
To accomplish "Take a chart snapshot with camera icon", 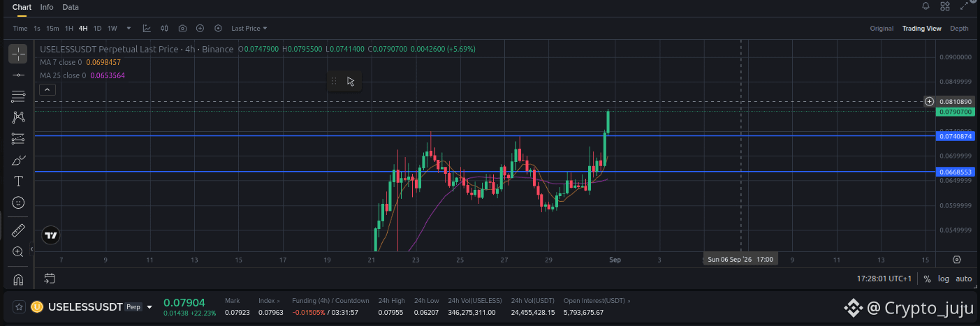I will pyautogui.click(x=182, y=29).
